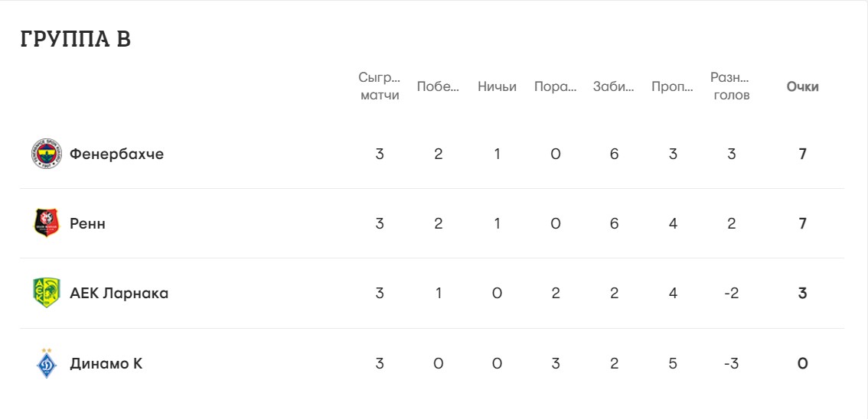868x419 pixels.
Task: Select the Динамо К team name
Action: (106, 363)
